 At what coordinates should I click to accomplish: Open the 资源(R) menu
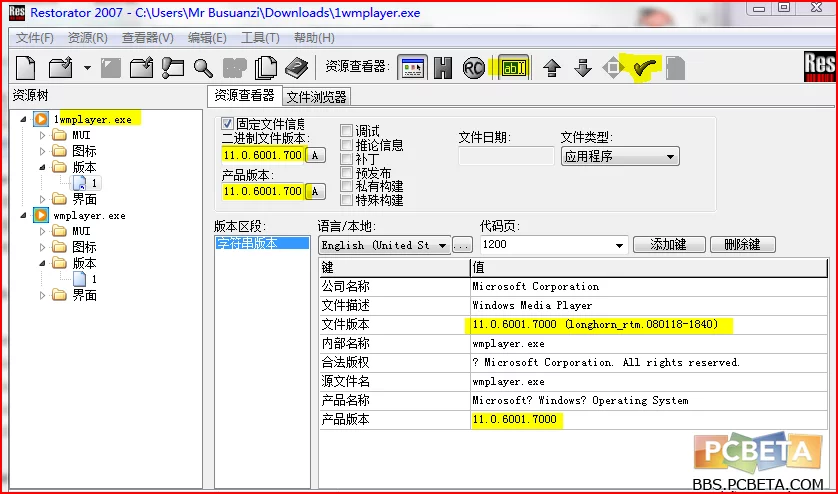point(88,38)
